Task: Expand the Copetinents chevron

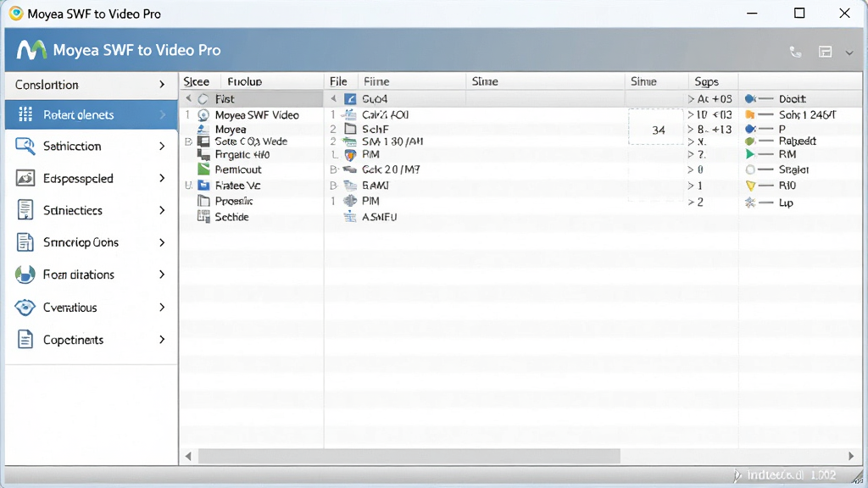Action: (x=162, y=339)
